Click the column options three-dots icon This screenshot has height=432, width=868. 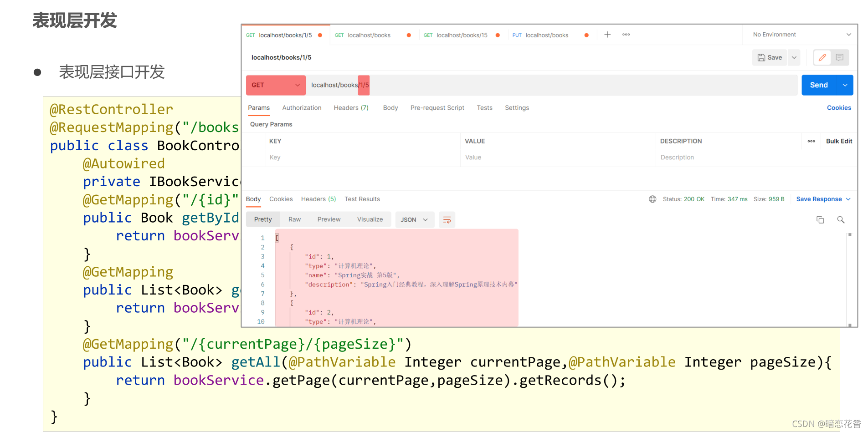point(812,141)
